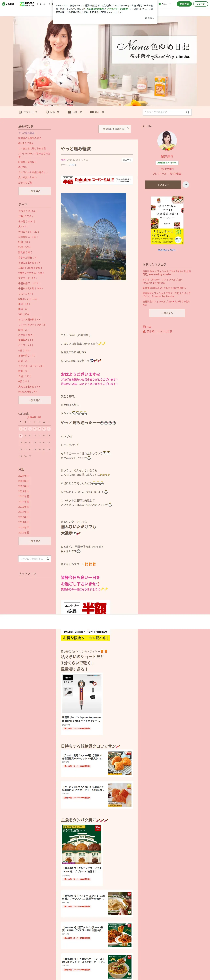
Task: Select day 8 in the Calendar
Action: pos(21,436)
